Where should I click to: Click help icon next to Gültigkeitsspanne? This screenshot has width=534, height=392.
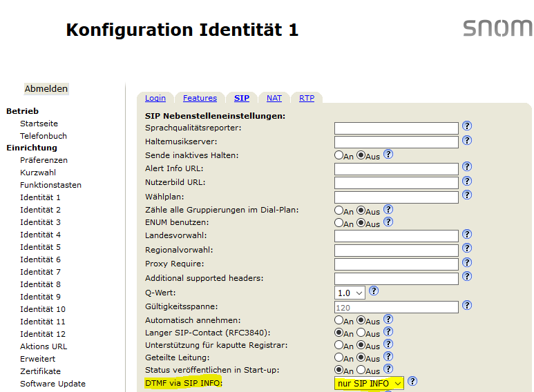pyautogui.click(x=467, y=305)
